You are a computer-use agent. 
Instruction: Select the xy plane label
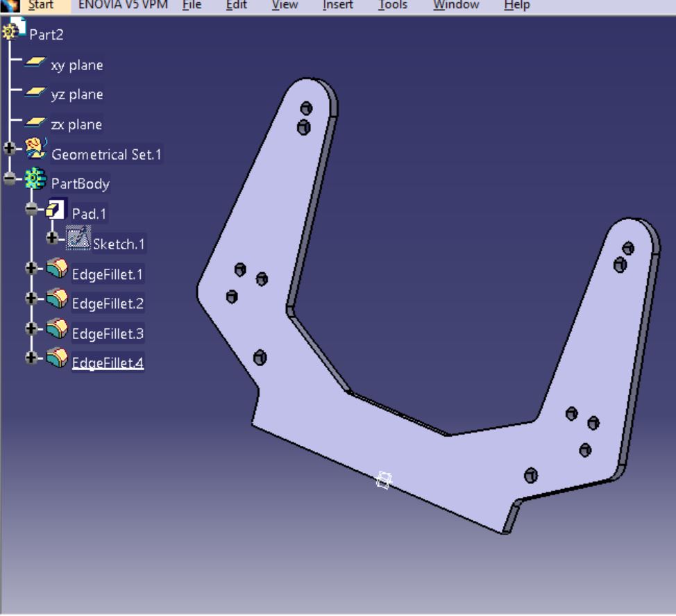(77, 65)
